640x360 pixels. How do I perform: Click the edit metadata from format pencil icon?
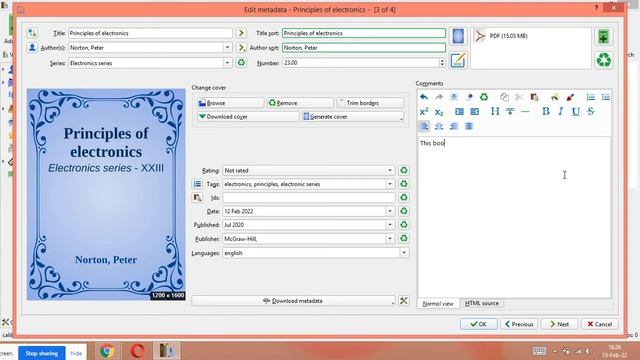[458, 60]
